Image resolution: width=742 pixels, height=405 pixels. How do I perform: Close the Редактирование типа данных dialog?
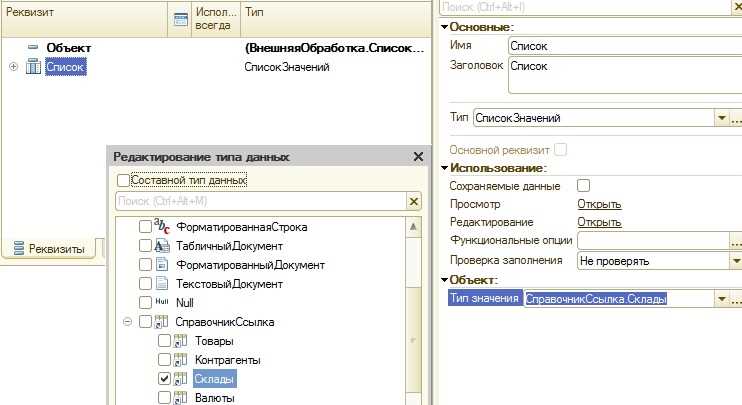[x=418, y=157]
